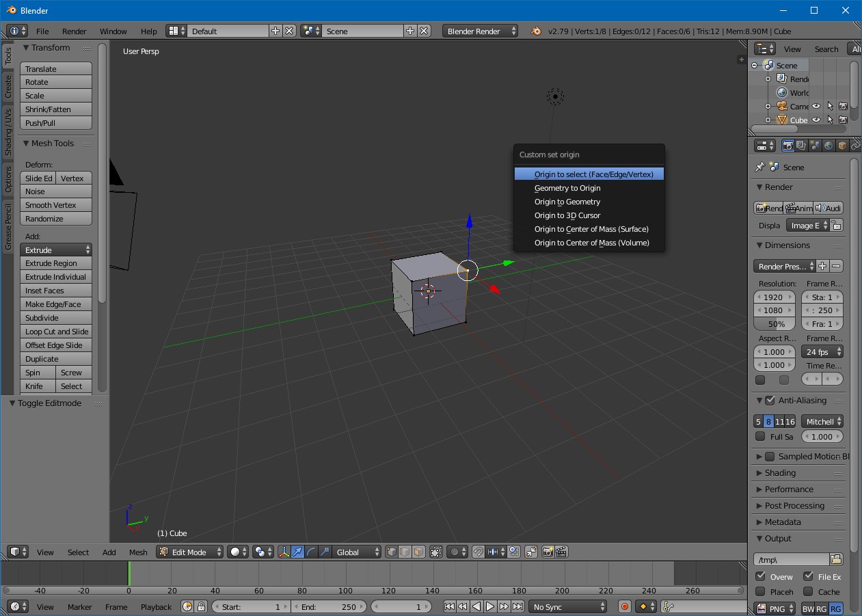This screenshot has width=862, height=616.
Task: Click the scale manipulator icon
Action: tap(325, 552)
